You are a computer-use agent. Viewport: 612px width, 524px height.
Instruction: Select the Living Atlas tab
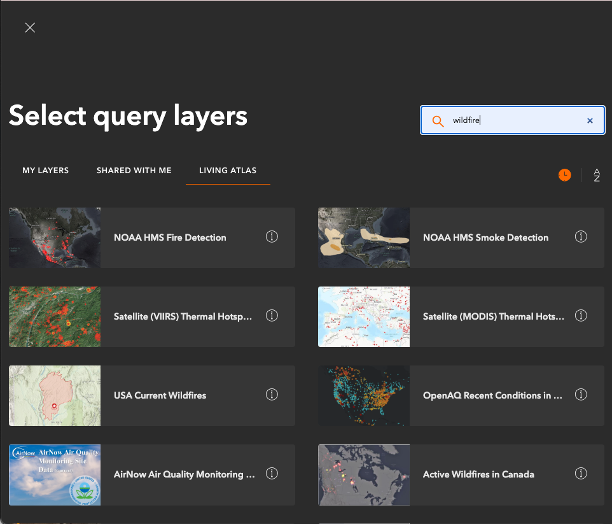click(x=228, y=171)
